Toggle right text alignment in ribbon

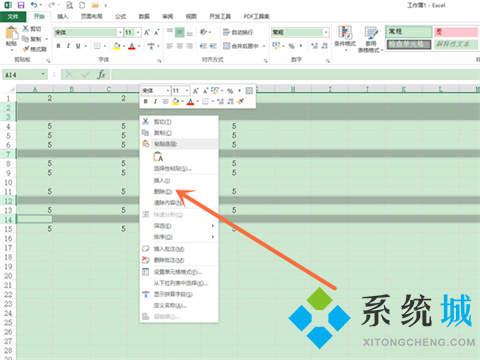coord(189,46)
